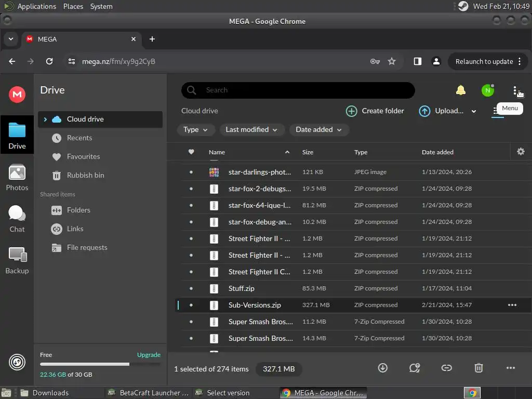This screenshot has height=399, width=532.
Task: Open the Type filter dropdown
Action: click(x=195, y=129)
